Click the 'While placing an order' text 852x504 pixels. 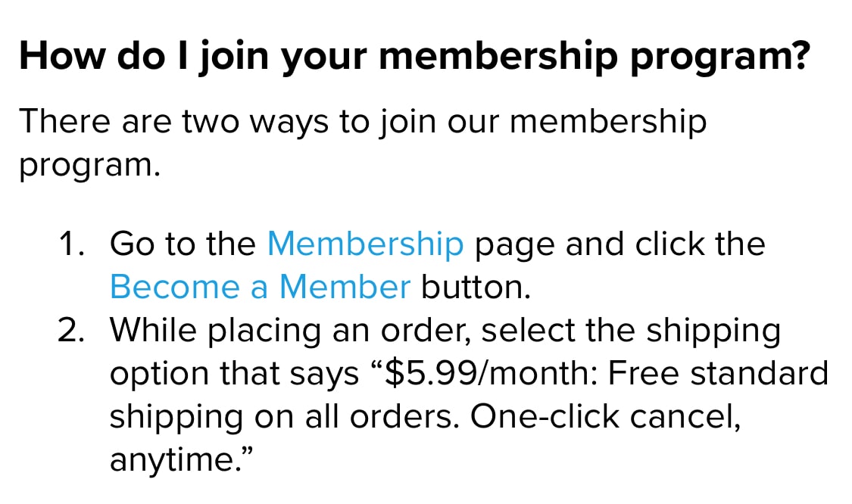[x=290, y=331]
